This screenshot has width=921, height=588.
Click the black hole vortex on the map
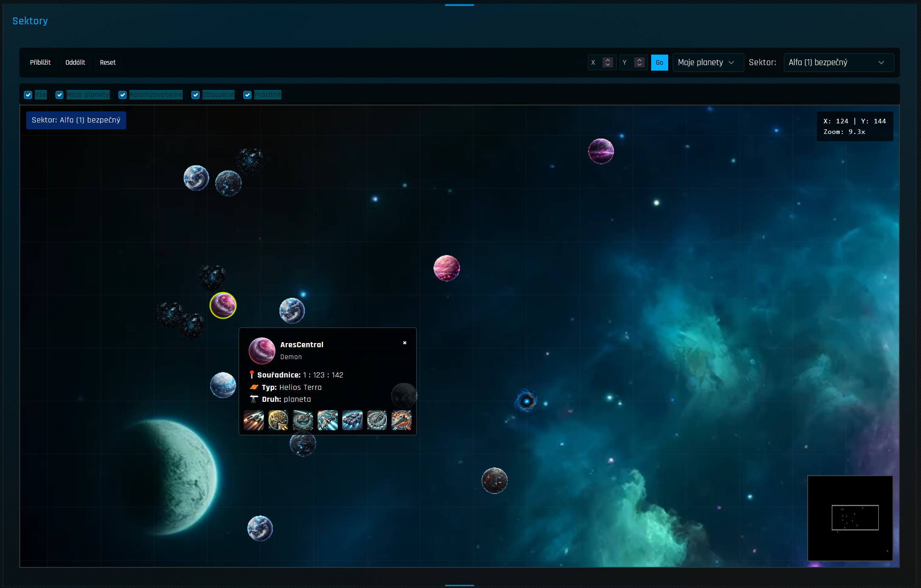pyautogui.click(x=526, y=401)
